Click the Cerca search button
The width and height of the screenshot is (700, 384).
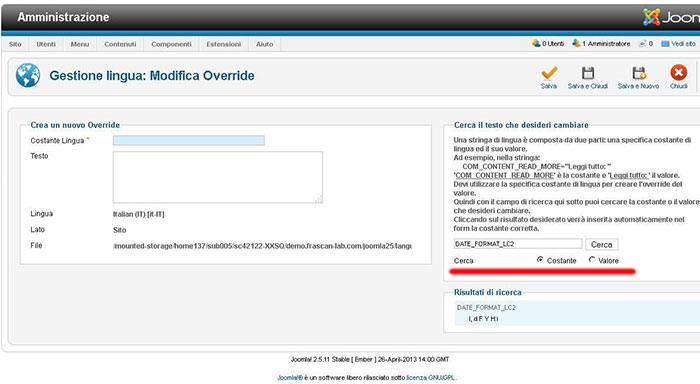[601, 244]
